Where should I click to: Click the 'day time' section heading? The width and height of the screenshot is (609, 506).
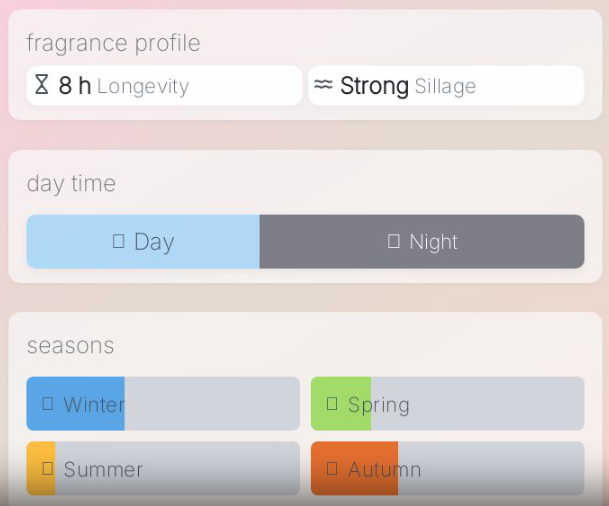pyautogui.click(x=71, y=183)
